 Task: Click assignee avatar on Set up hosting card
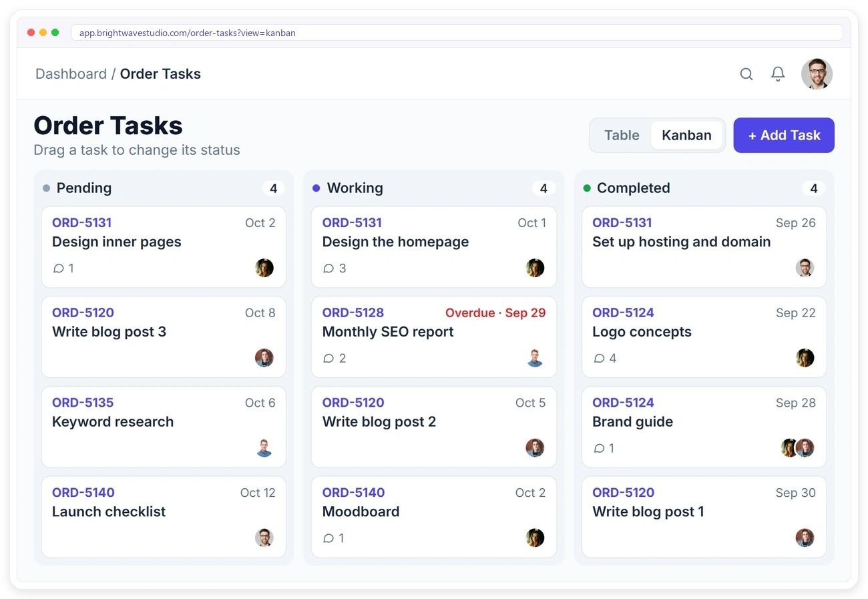805,268
